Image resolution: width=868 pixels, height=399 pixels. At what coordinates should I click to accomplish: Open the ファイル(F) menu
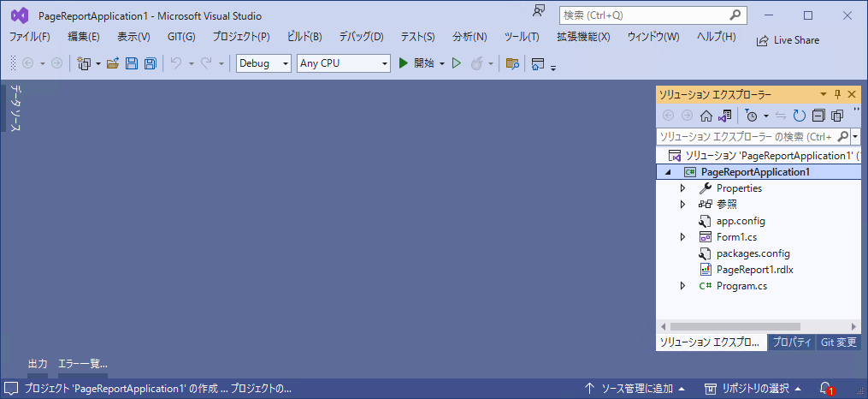29,37
